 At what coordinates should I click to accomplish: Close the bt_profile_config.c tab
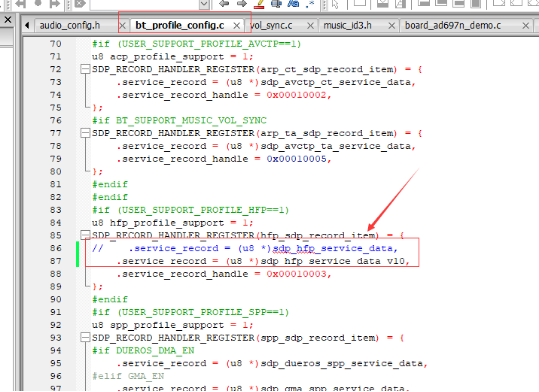click(x=236, y=25)
